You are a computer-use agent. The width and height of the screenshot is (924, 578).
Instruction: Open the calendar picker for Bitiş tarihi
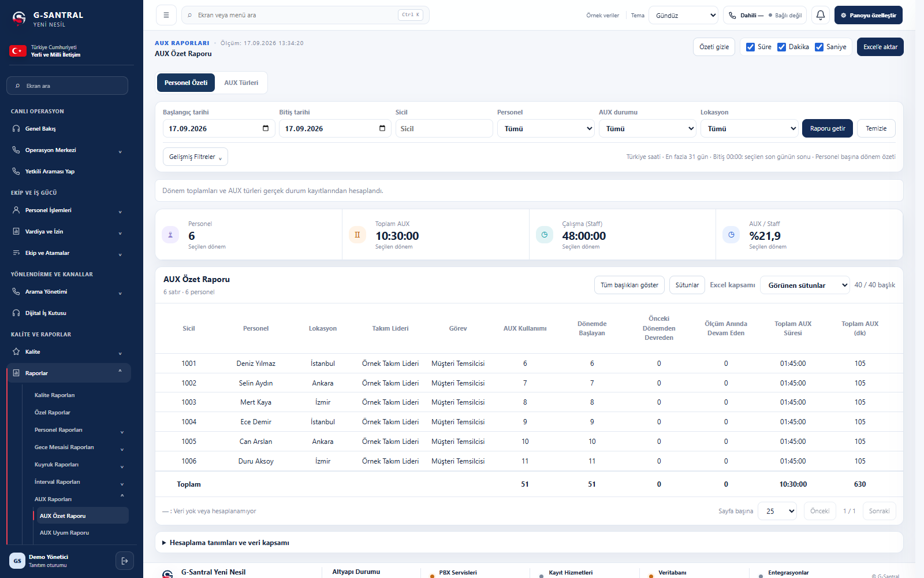pyautogui.click(x=382, y=128)
